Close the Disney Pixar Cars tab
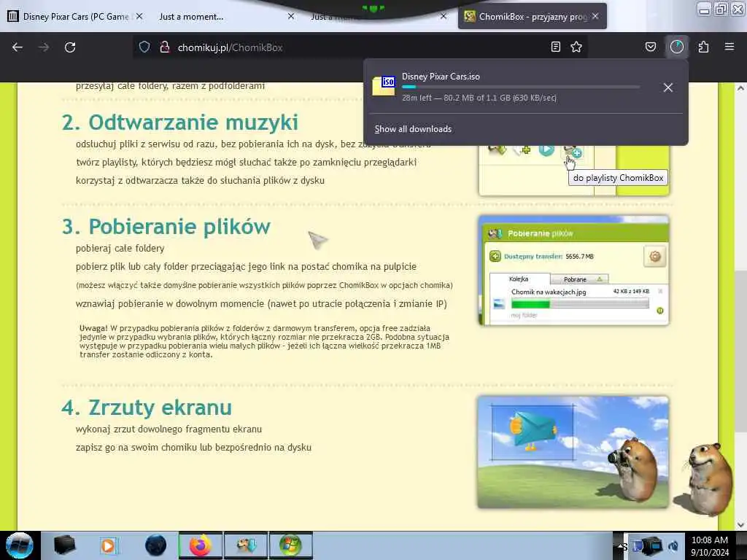This screenshot has height=560, width=747. click(x=139, y=16)
